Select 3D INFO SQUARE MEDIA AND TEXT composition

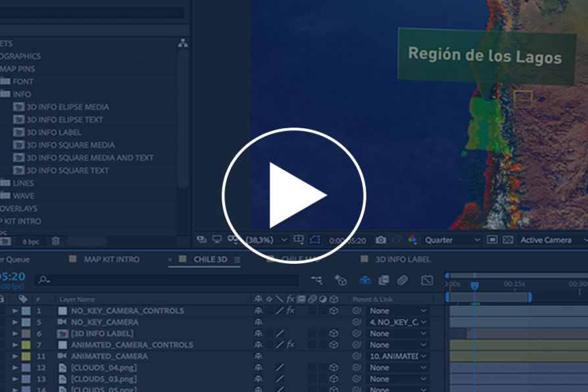click(x=89, y=158)
